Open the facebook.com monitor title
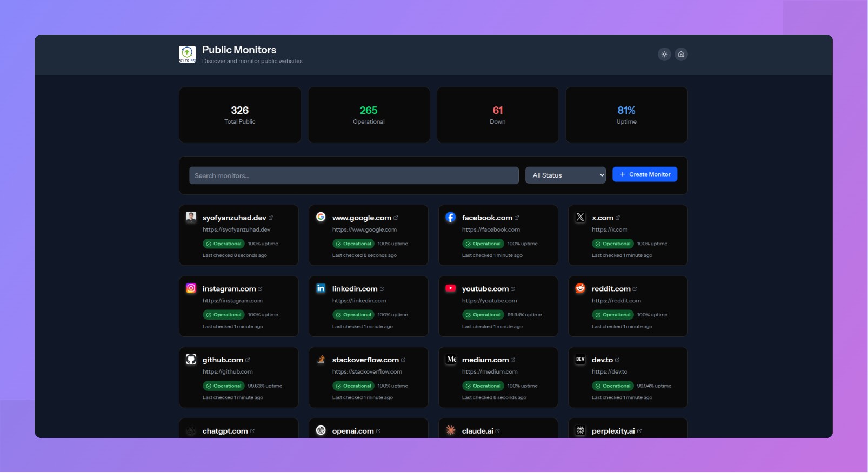The image size is (868, 473). click(x=487, y=218)
